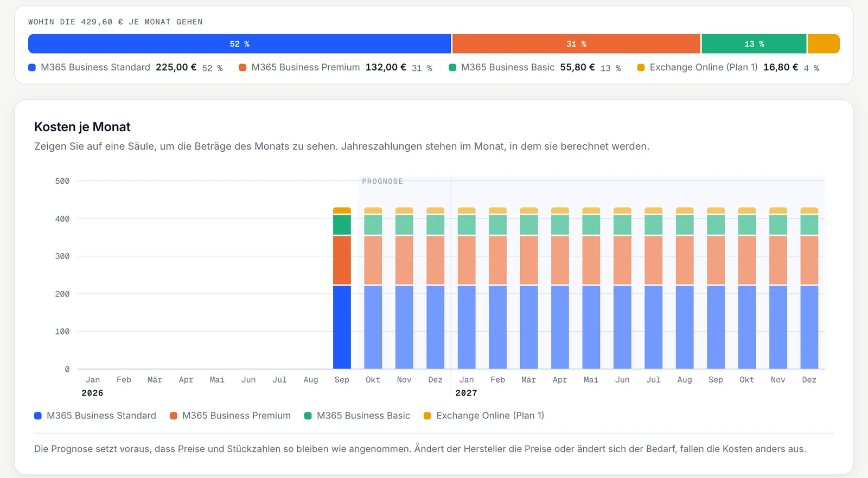Click the "Kosten je Monat" heading

coord(82,127)
